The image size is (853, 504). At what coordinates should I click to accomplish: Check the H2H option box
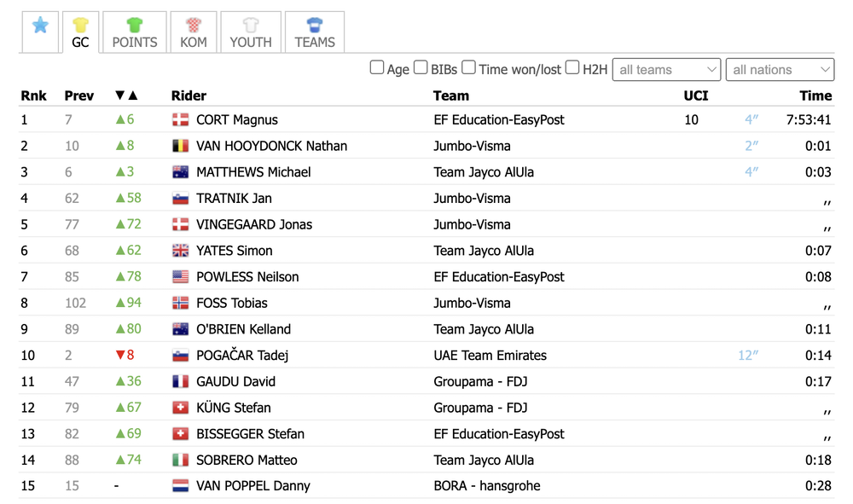click(572, 67)
